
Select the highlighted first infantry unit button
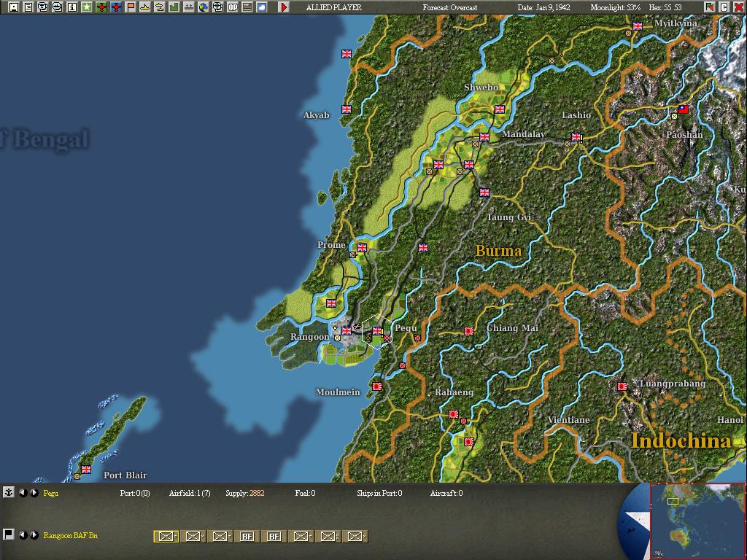pyautogui.click(x=166, y=536)
